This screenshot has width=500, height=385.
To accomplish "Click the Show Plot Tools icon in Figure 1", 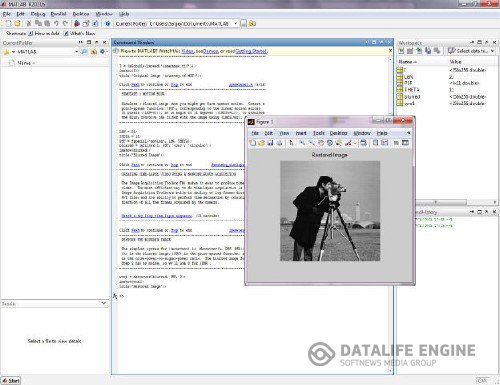I will click(405, 143).
